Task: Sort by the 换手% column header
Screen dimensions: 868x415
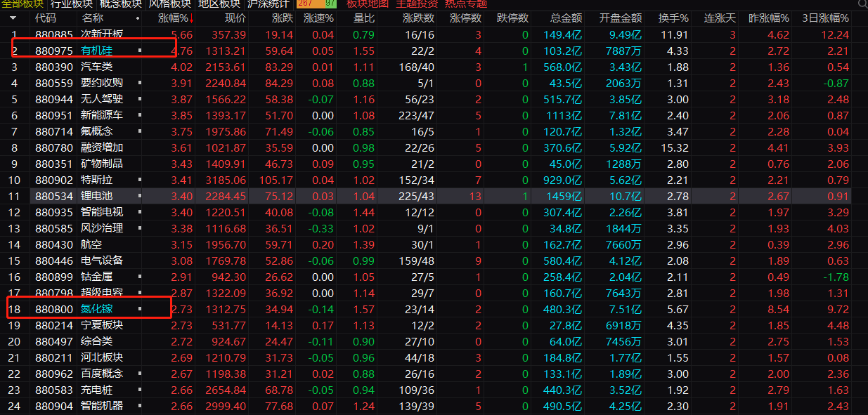Action: [x=673, y=18]
